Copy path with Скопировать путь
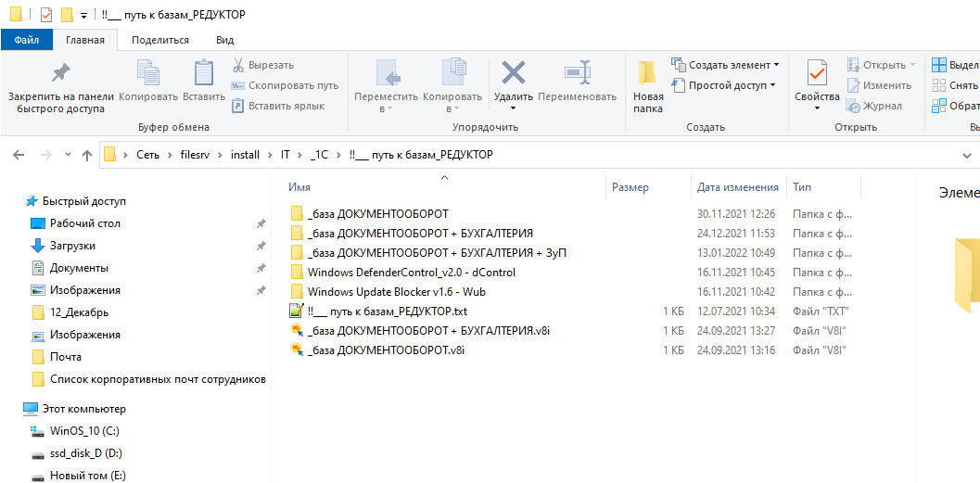980x483 pixels. pos(285,85)
